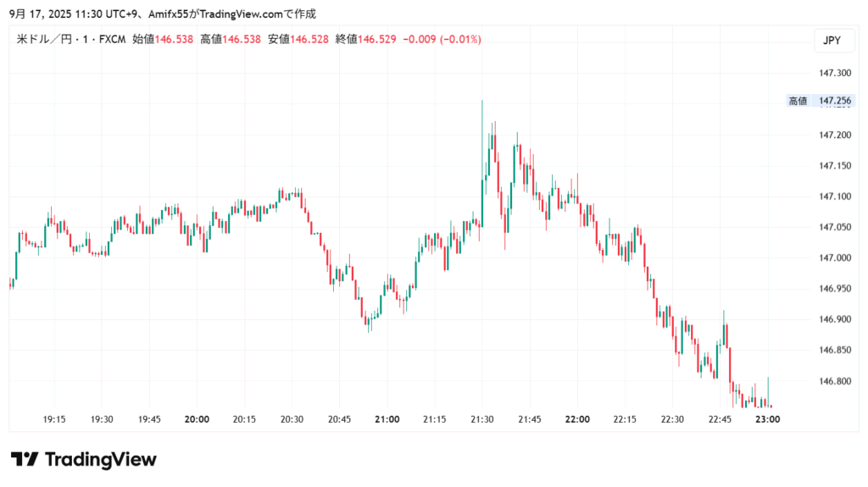The width and height of the screenshot is (868, 487).
Task: Click the 高値 tag on price axis
Action: pyautogui.click(x=798, y=102)
